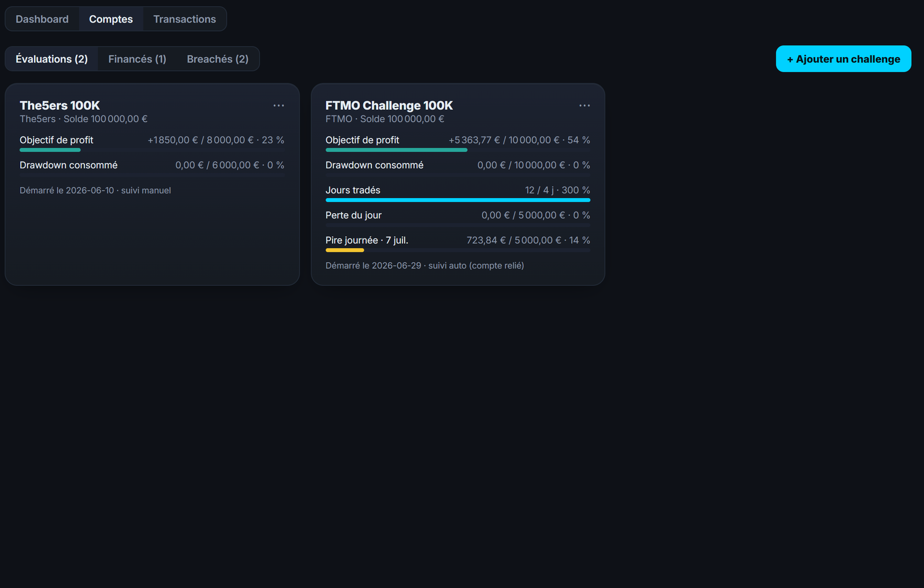The image size is (924, 588).
Task: Click the 0,00 € / 6 000,00 € drawdown value
Action: click(x=230, y=165)
